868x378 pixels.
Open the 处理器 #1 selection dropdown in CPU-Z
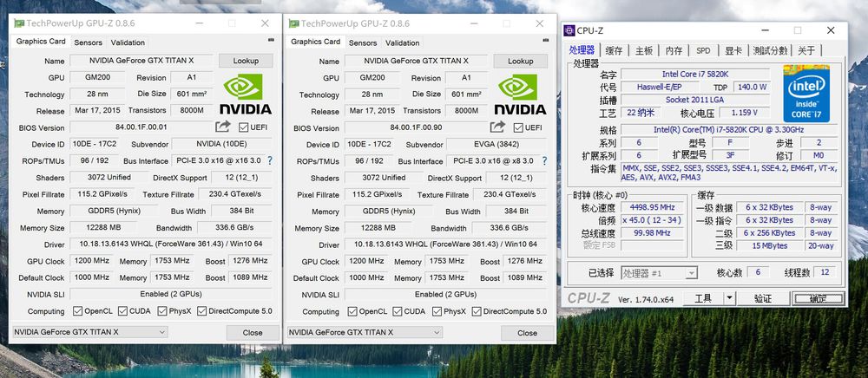click(x=659, y=273)
